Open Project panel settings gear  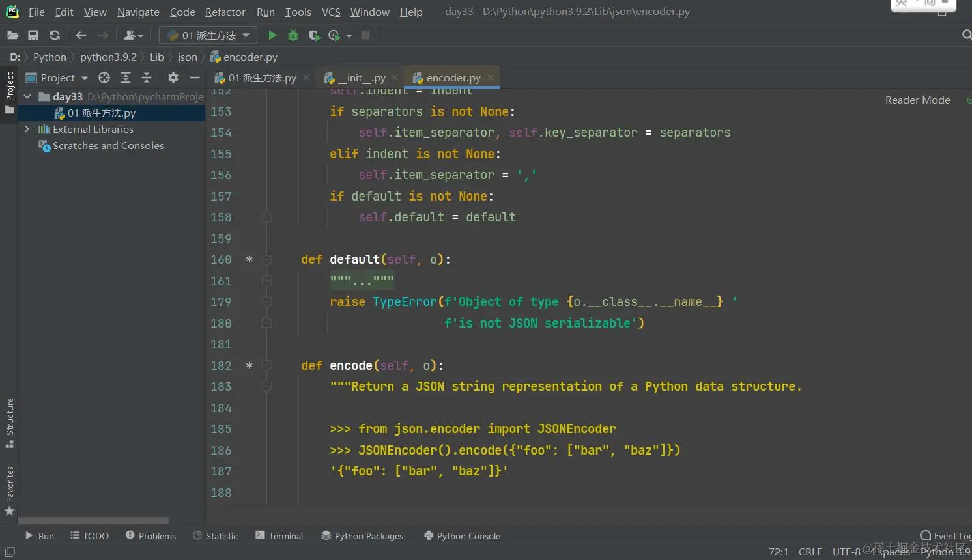coord(173,77)
